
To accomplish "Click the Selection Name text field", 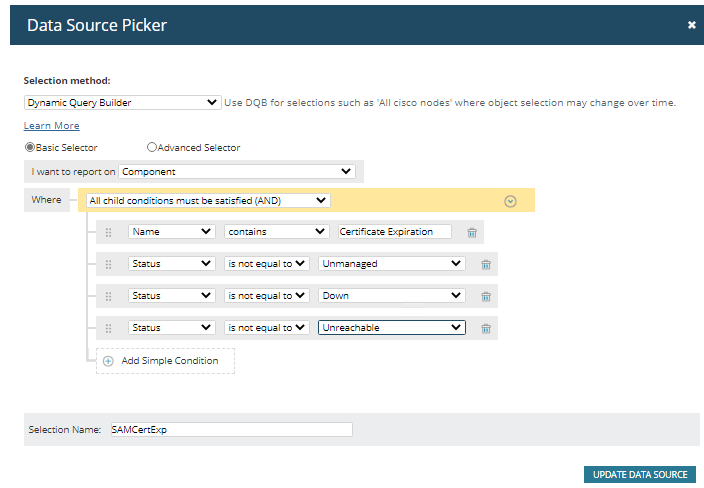I will (x=230, y=429).
